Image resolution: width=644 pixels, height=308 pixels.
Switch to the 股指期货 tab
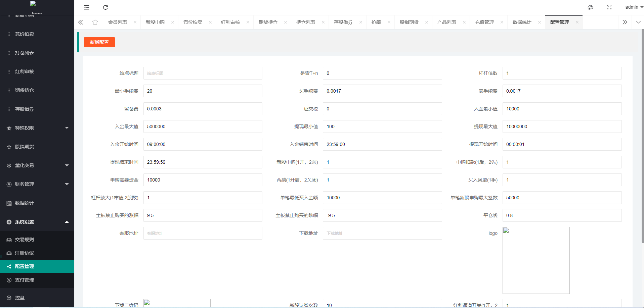(409, 22)
